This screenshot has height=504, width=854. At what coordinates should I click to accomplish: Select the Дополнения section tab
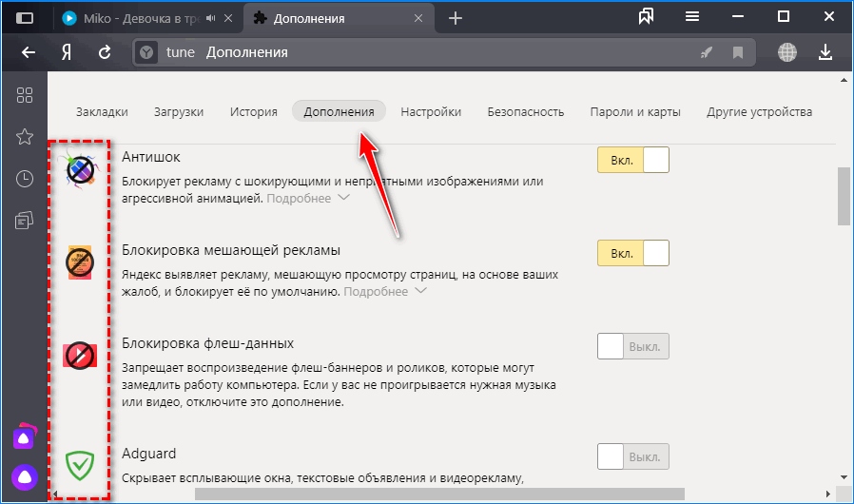[339, 111]
